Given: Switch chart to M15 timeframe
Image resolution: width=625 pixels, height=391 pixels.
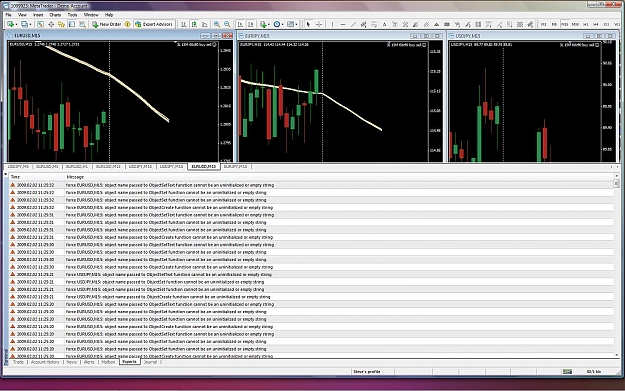Looking at the screenshot, I should click(564, 24).
